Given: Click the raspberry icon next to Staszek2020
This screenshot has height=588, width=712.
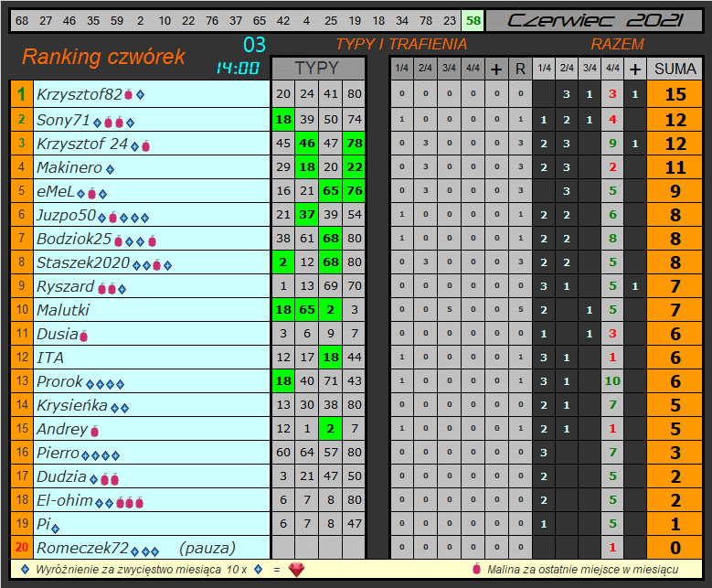Looking at the screenshot, I should point(156,265).
